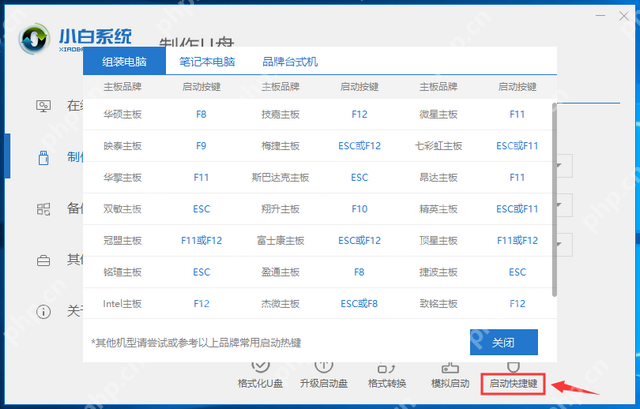Click the F8 hotkey for 华硕主板

[201, 115]
